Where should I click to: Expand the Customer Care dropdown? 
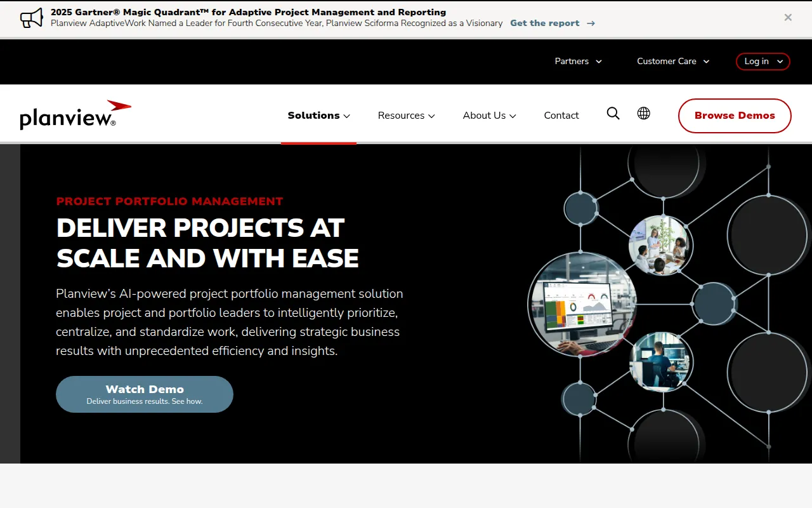(x=673, y=62)
